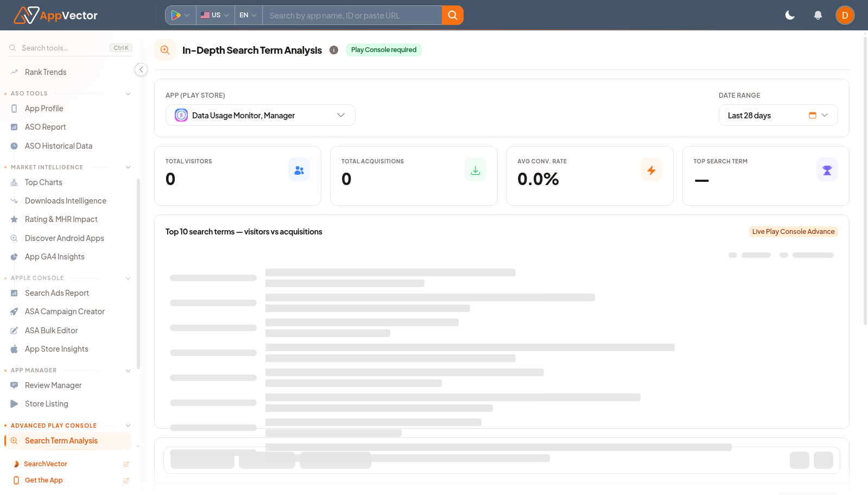Click the AppVector logo
Viewport: 868px width, 495px height.
click(55, 15)
